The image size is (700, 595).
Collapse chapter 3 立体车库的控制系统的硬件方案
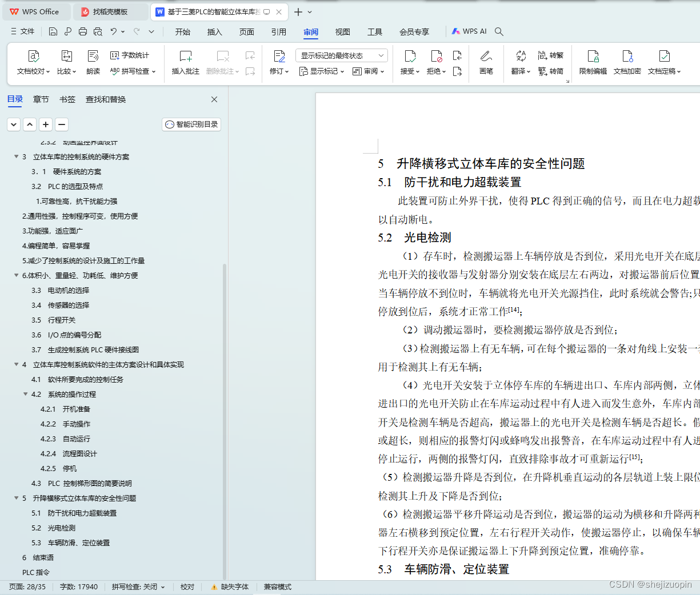coord(16,156)
